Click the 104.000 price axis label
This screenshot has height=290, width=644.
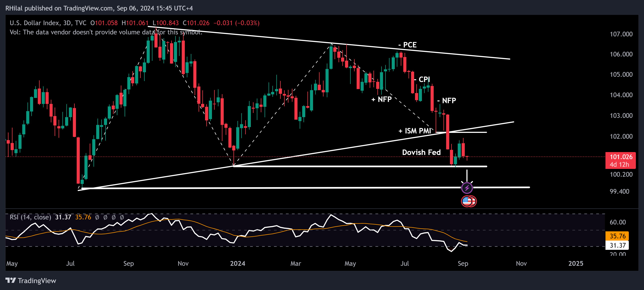(x=621, y=95)
